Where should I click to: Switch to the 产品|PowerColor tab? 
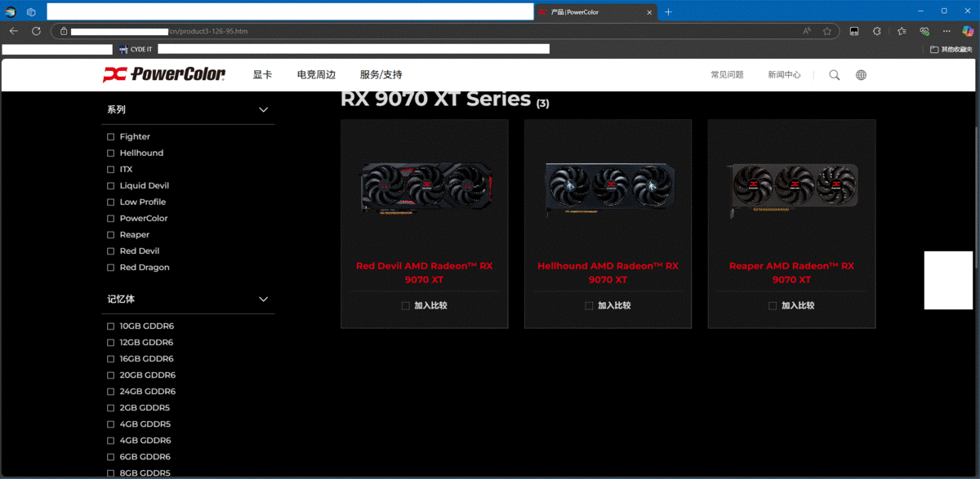click(596, 12)
